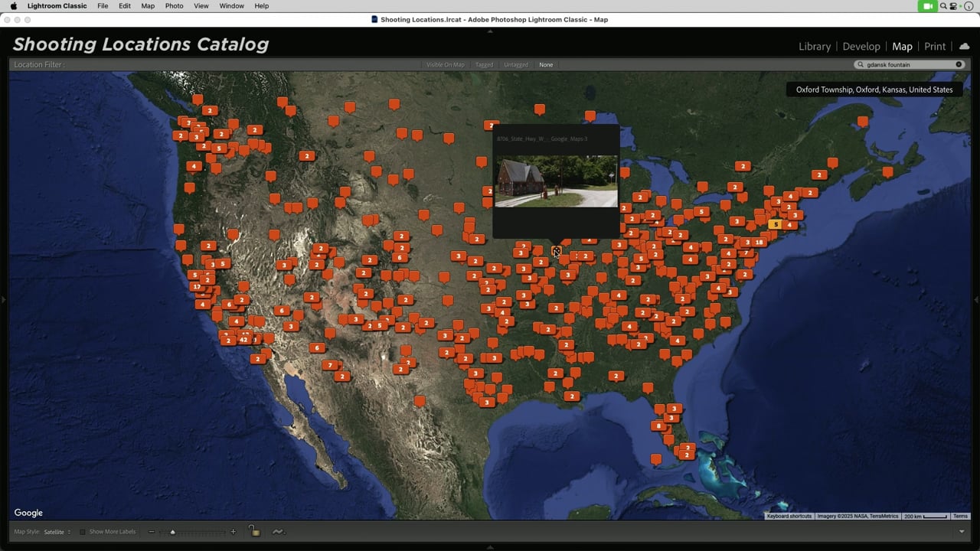This screenshot has width=980, height=551.
Task: Expand the right panel with the edge arrow
Action: 976,299
